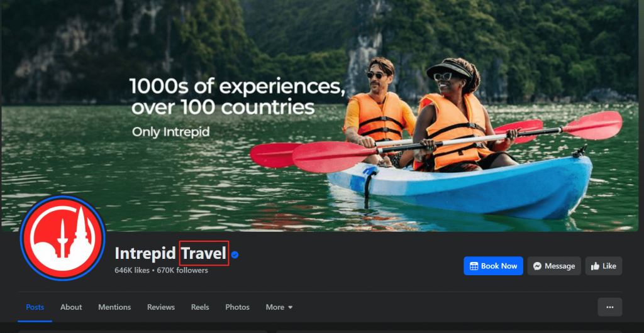Switch to the Posts tab
The width and height of the screenshot is (644, 333).
pos(35,307)
